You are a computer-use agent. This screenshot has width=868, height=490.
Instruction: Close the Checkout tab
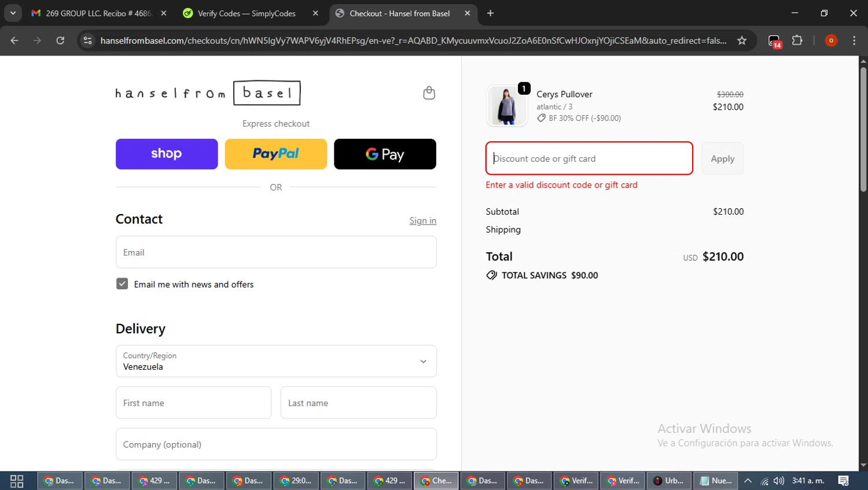pyautogui.click(x=468, y=13)
